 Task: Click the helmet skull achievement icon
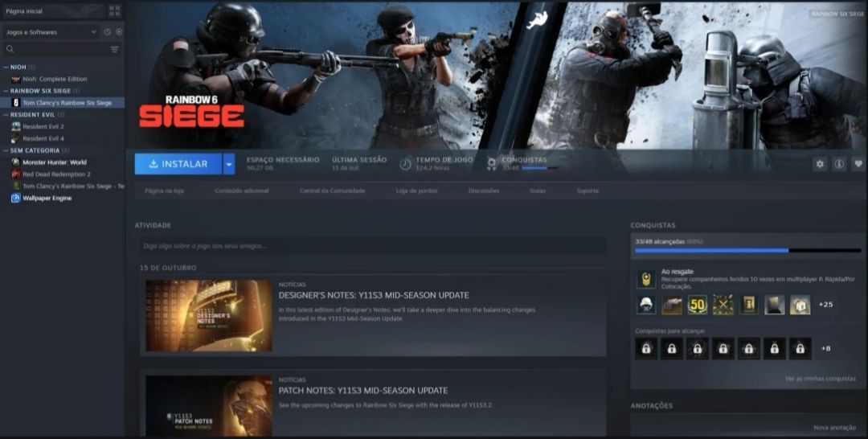(x=646, y=305)
